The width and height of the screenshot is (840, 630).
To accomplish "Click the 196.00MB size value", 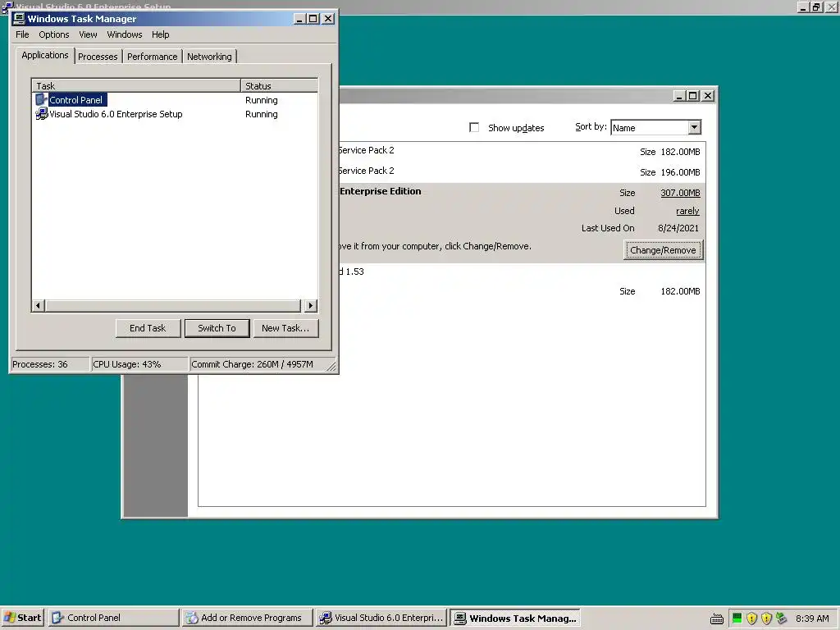I will (x=680, y=172).
